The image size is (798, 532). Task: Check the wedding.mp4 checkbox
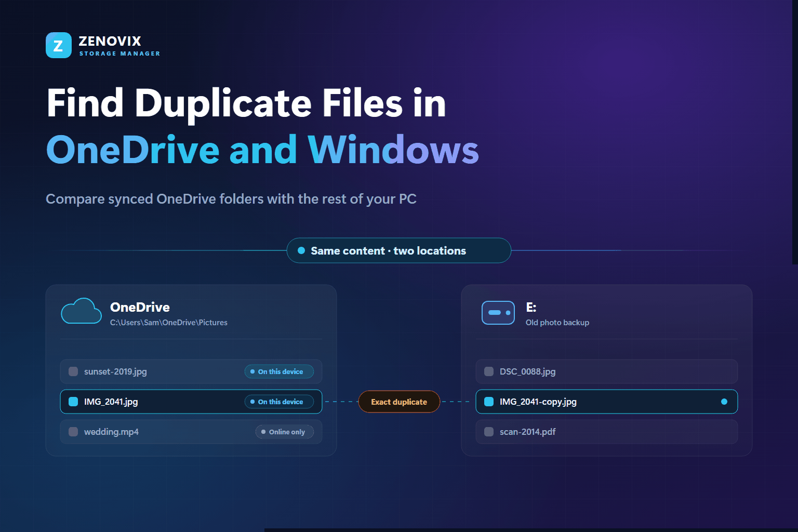73,432
